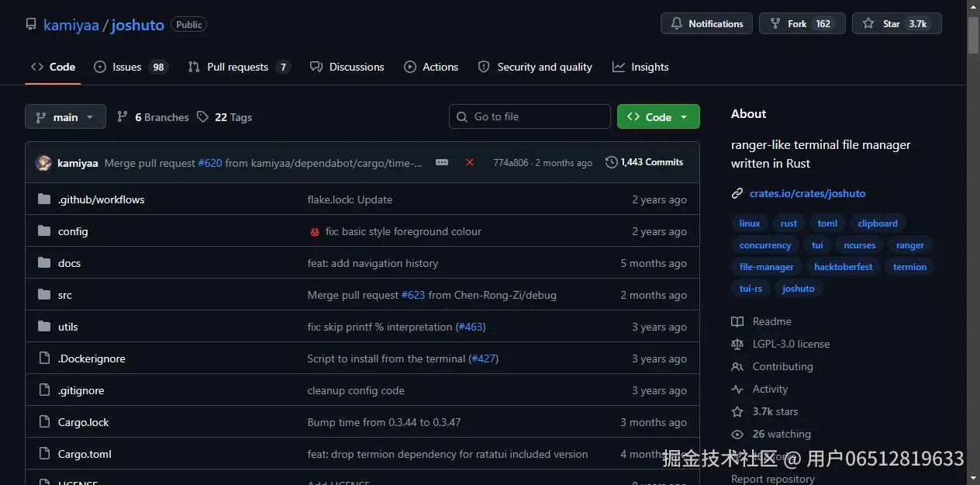980x485 pixels.
Task: Open the joshuto repository name link
Action: [x=137, y=25]
